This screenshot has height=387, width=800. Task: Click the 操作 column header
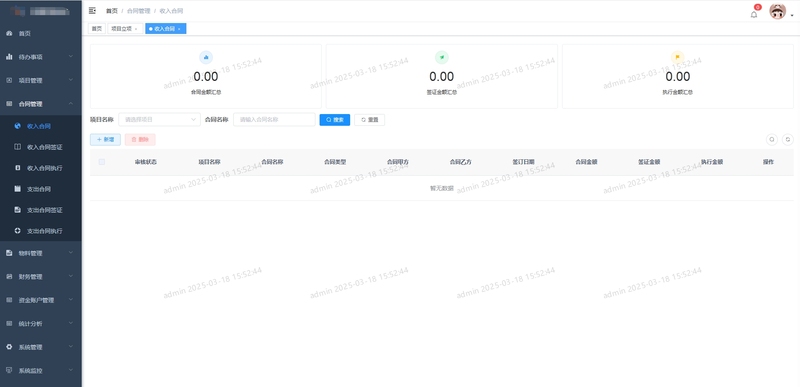coord(768,162)
